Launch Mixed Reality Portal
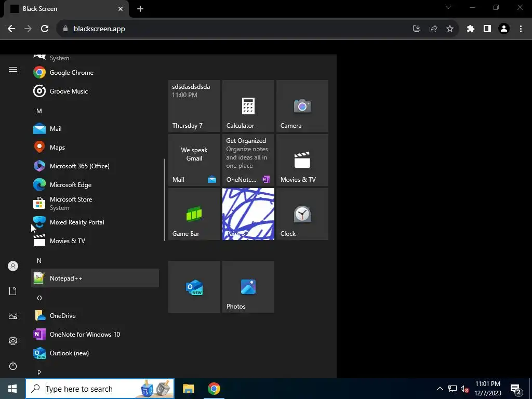The height and width of the screenshot is (399, 532). [95, 222]
